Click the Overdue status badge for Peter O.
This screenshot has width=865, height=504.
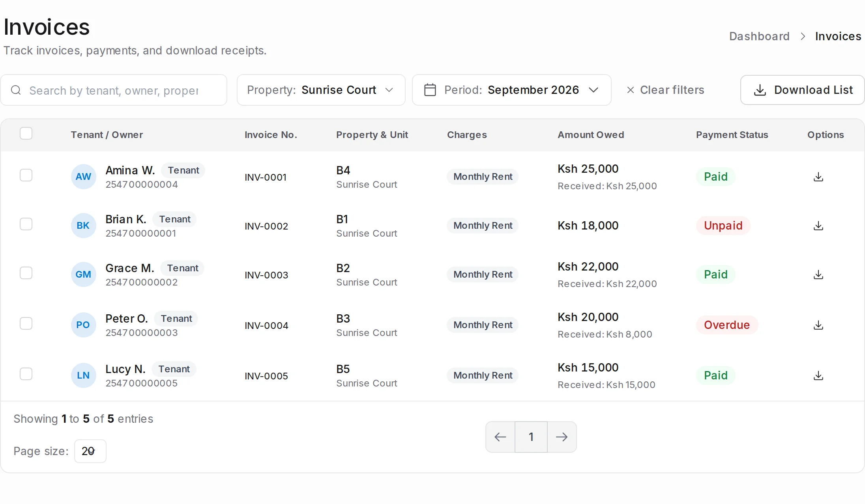pyautogui.click(x=727, y=325)
